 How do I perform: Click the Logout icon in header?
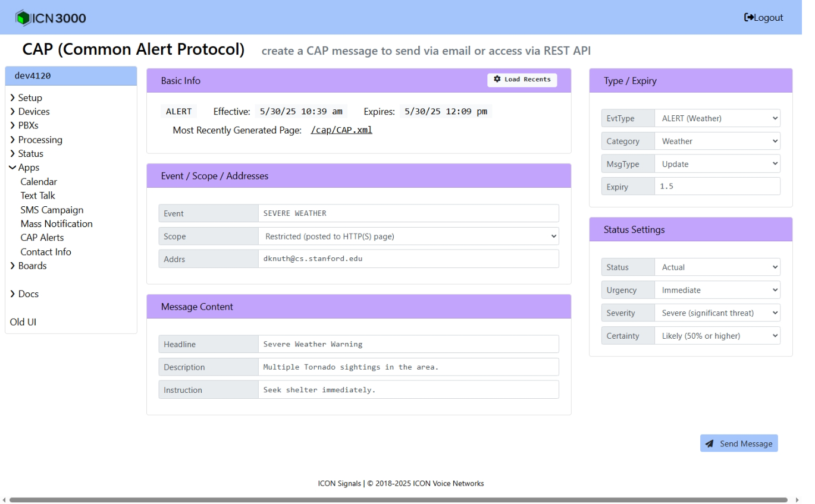coord(749,18)
